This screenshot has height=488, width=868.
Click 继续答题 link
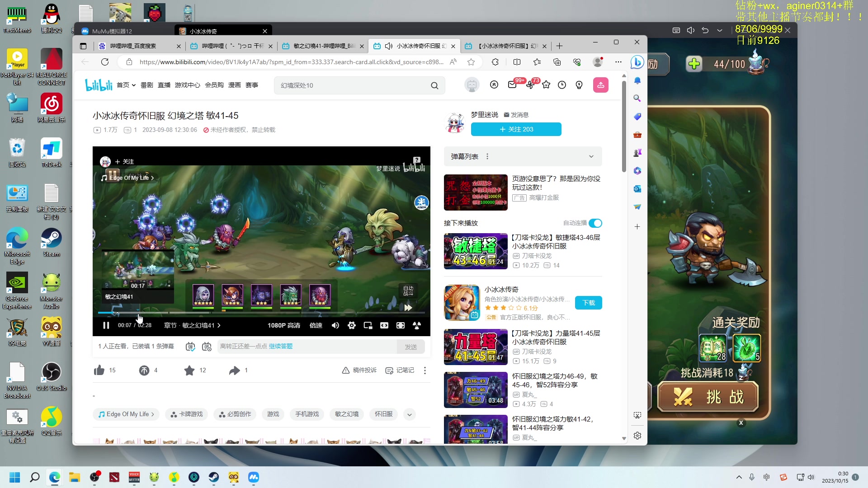[x=281, y=346]
